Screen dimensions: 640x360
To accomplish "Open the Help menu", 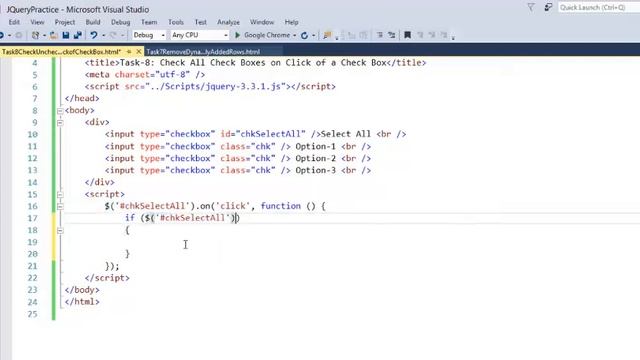I will [291, 22].
